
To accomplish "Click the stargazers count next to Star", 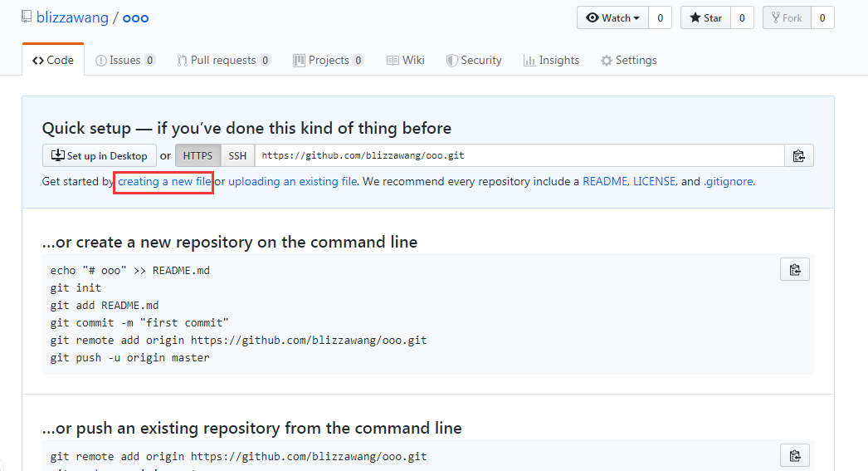I will tap(742, 17).
